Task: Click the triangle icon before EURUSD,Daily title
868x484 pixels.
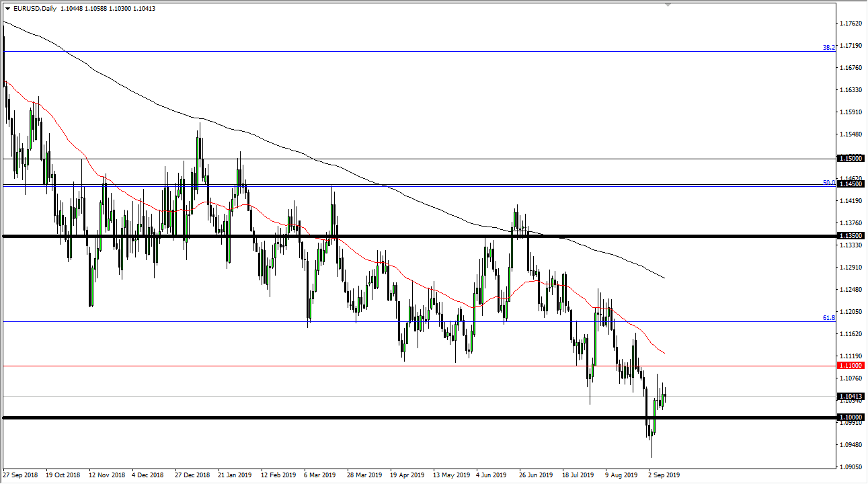Action: tap(7, 9)
